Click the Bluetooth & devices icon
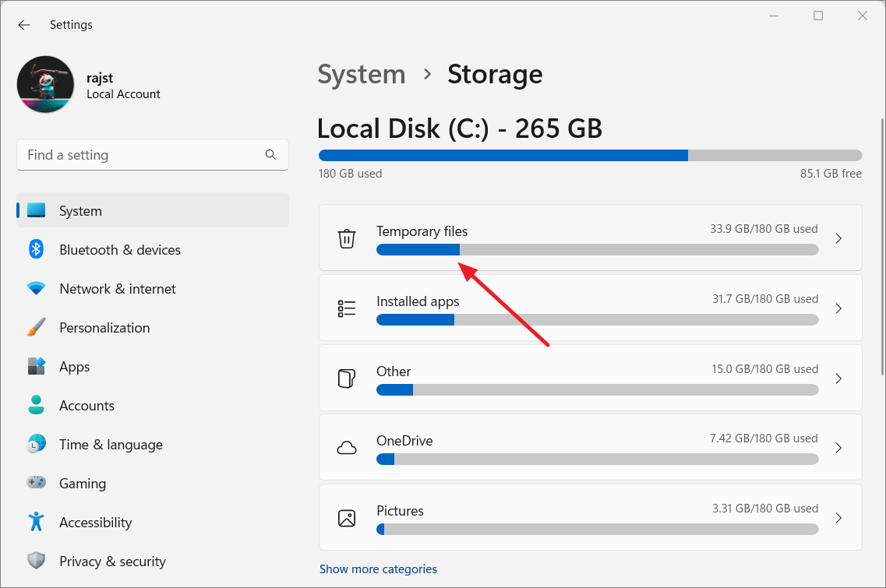Screen dimensions: 886x588 pyautogui.click(x=36, y=249)
